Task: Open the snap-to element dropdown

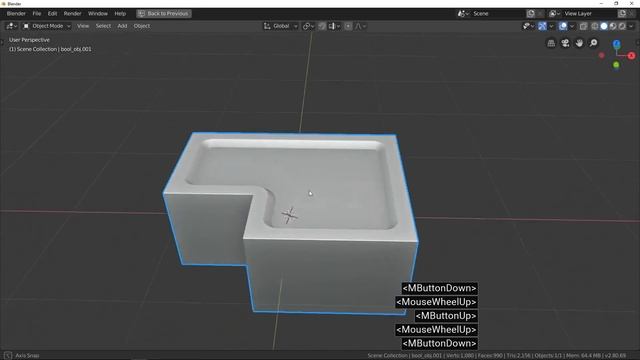Action: (334, 26)
